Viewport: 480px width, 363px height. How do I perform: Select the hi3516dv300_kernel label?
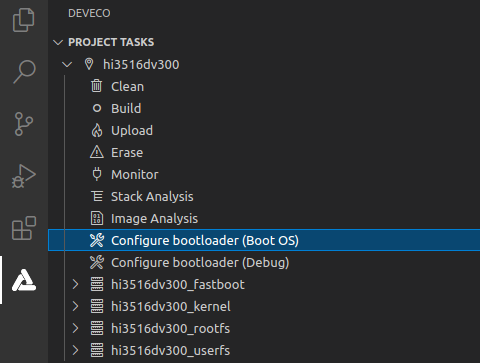[171, 307]
